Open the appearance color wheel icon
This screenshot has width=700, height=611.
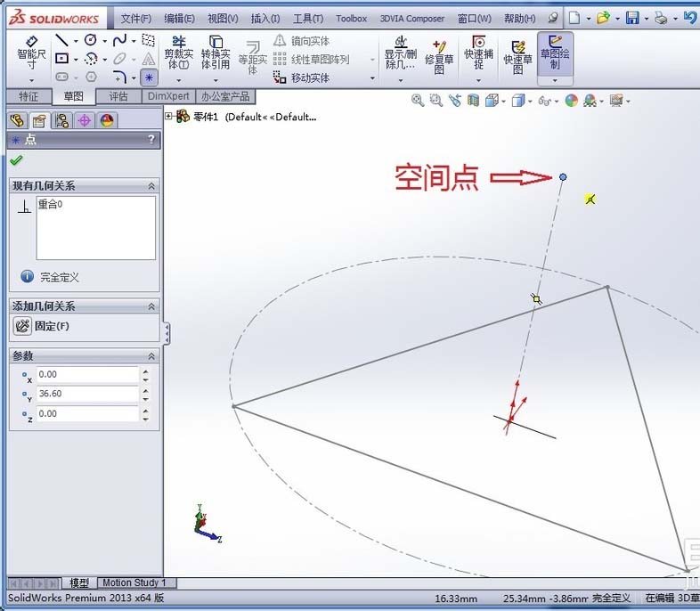pyautogui.click(x=572, y=101)
